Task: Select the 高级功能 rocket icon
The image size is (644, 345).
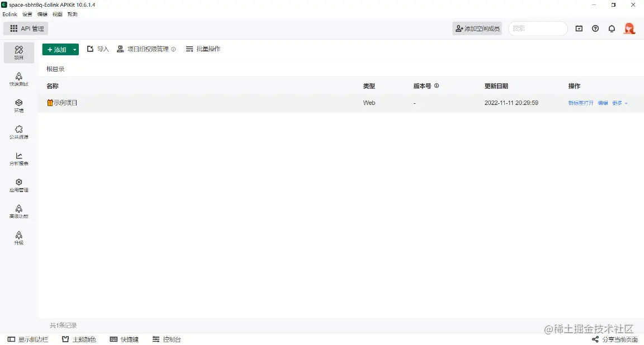Action: (18, 212)
